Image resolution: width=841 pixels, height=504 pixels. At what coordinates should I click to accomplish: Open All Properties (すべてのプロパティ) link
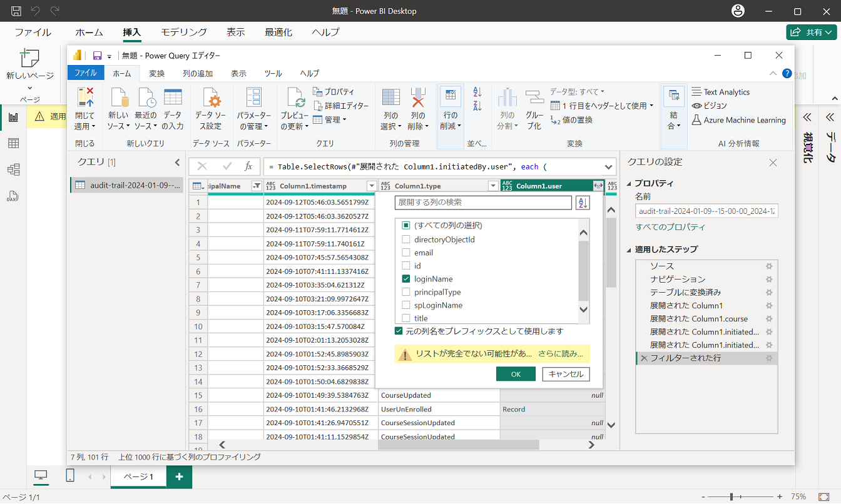(x=670, y=227)
